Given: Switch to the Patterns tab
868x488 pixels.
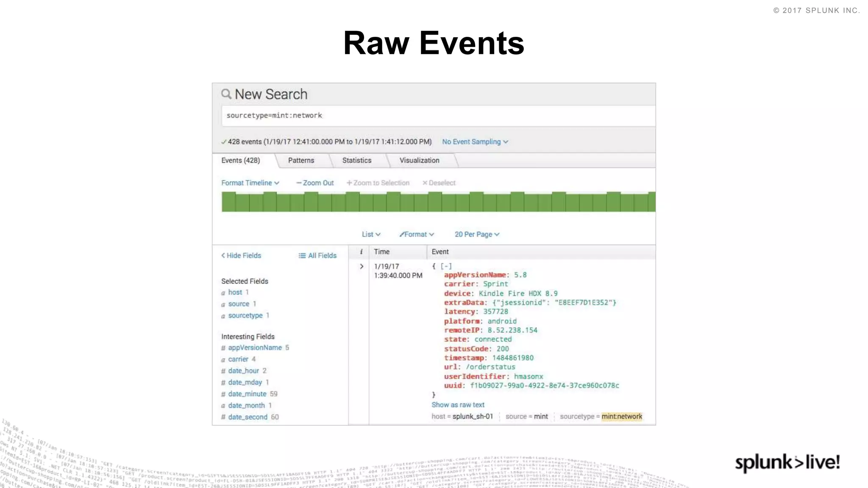Looking at the screenshot, I should click(301, 161).
